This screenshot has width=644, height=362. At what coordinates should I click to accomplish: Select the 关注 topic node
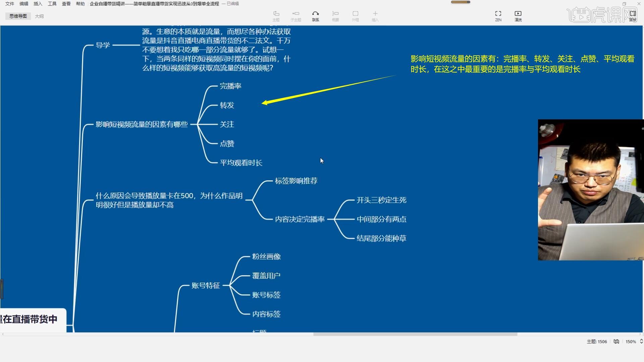tap(227, 124)
